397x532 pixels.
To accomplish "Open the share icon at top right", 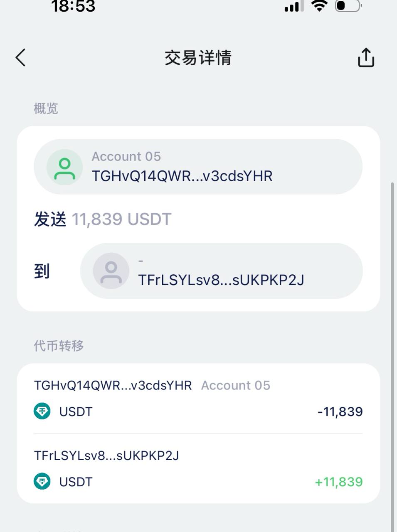I will point(366,57).
